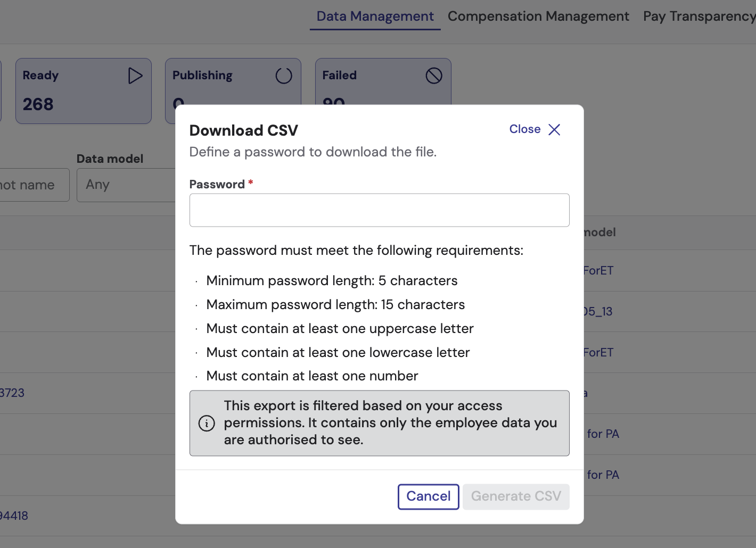Screen dimensions: 756x548
Task: Go to the Pay Transparency tab
Action: coord(699,16)
